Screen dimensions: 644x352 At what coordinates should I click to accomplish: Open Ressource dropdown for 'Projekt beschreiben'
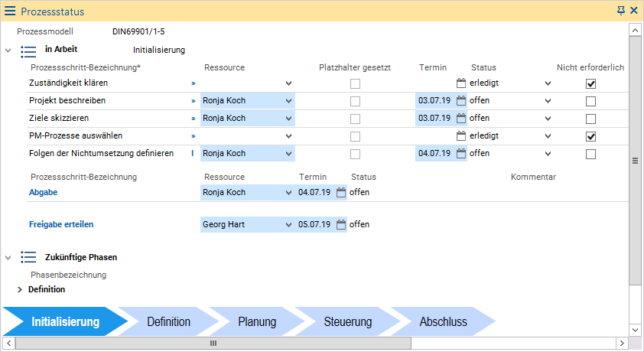click(x=289, y=101)
